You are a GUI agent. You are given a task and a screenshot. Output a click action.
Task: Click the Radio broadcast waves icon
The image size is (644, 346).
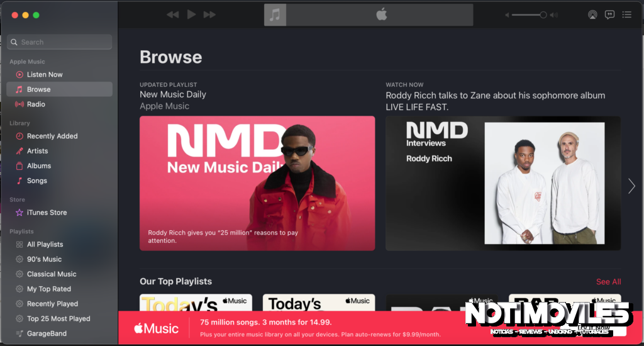click(19, 104)
